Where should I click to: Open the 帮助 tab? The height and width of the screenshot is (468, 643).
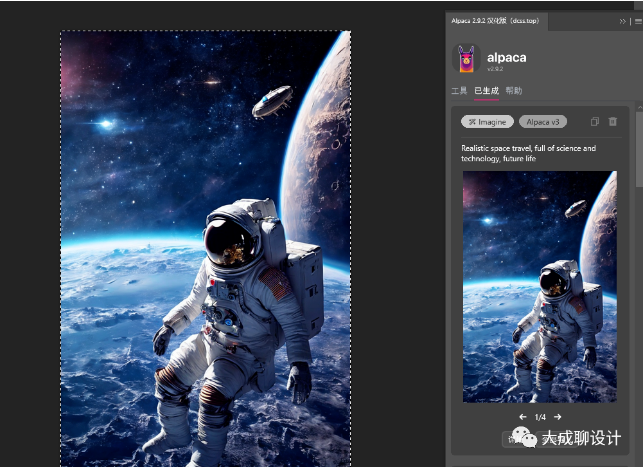coord(513,91)
